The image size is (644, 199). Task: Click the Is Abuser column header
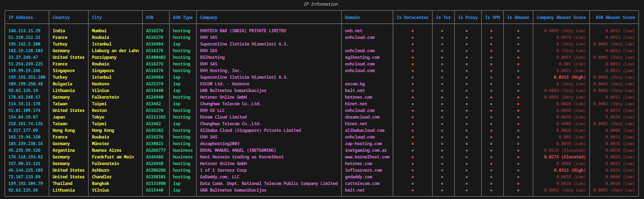(518, 17)
